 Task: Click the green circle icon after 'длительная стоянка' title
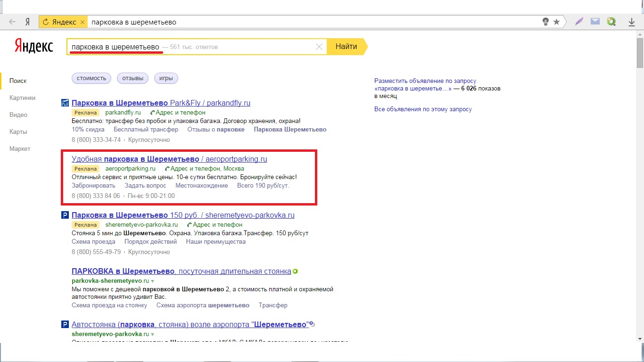295,271
